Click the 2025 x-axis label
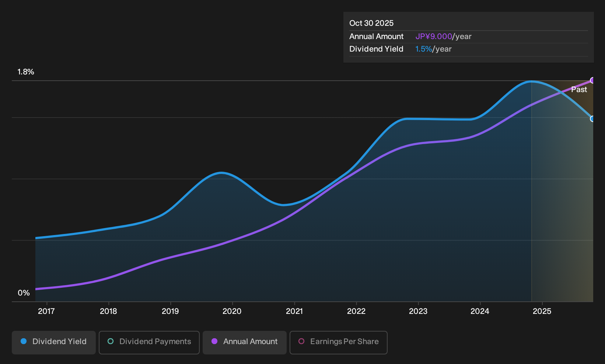The width and height of the screenshot is (605, 364). (542, 311)
